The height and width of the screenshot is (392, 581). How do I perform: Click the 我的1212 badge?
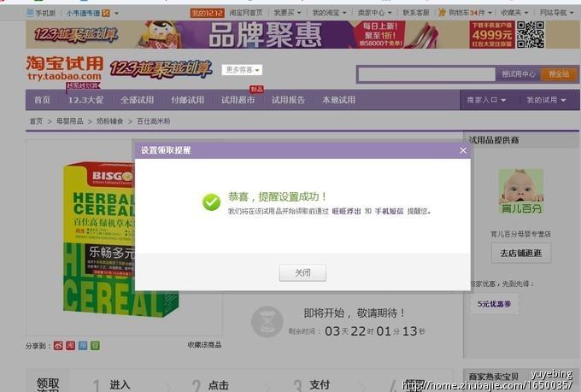[x=207, y=13]
